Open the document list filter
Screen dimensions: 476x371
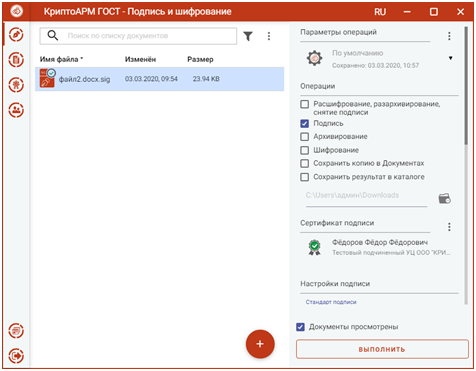pos(248,36)
